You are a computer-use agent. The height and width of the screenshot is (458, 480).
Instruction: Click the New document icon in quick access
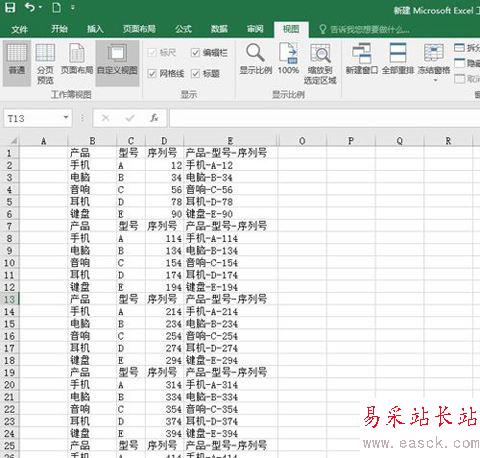(x=57, y=7)
